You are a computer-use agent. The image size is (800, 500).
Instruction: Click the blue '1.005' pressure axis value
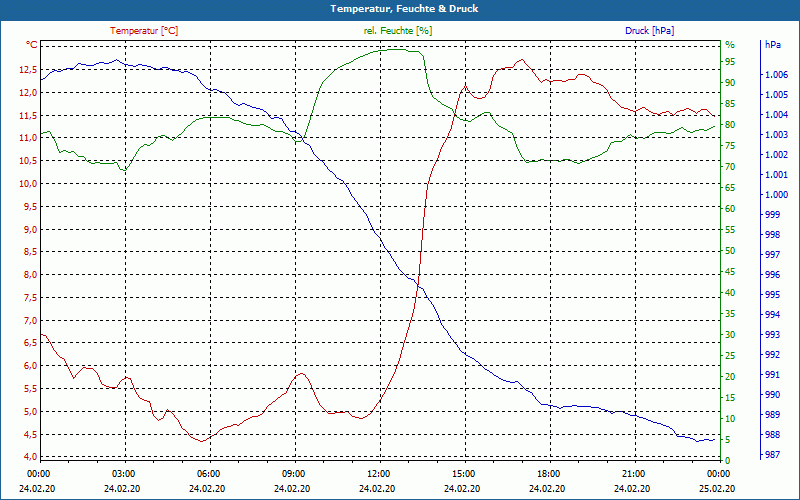pyautogui.click(x=776, y=95)
